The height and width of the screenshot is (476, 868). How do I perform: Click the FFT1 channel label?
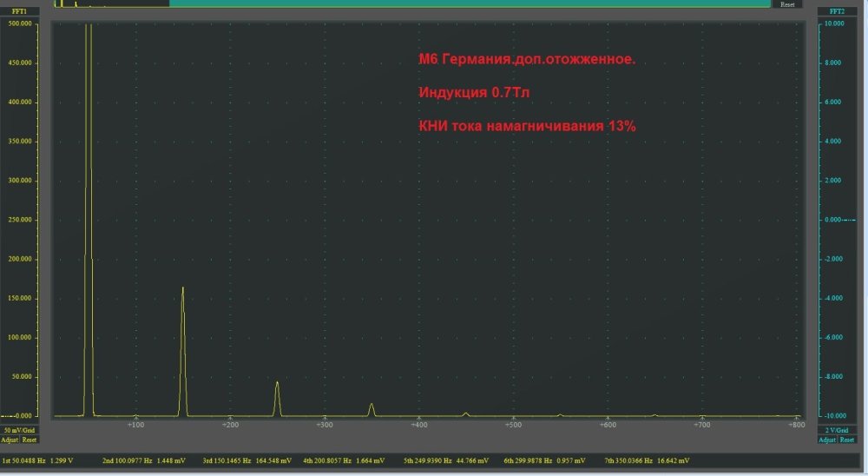coord(18,11)
